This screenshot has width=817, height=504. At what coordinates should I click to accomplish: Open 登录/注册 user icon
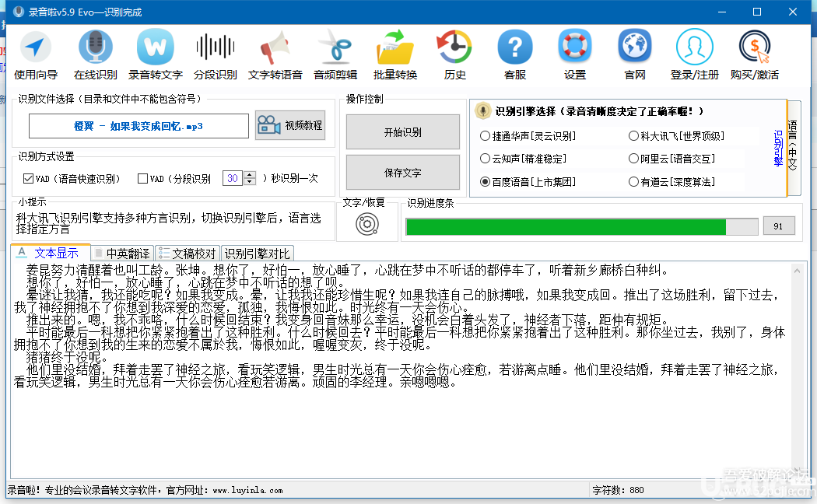coord(695,54)
